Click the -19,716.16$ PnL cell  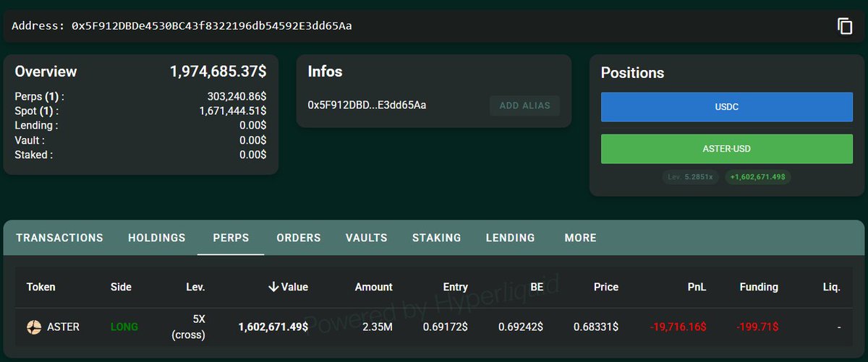coord(678,327)
